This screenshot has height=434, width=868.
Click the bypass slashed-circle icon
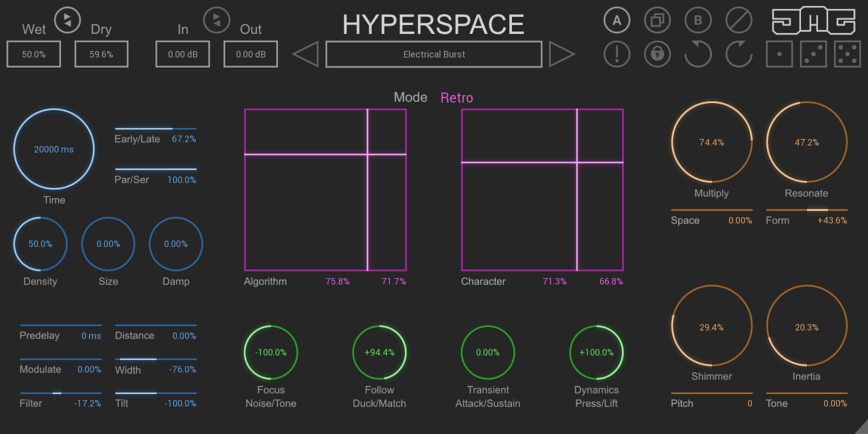tap(738, 20)
